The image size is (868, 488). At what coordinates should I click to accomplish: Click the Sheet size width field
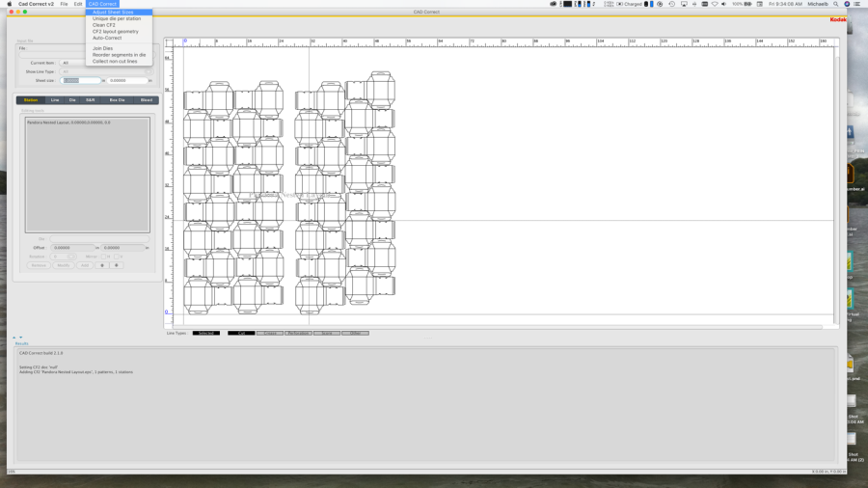pos(81,81)
